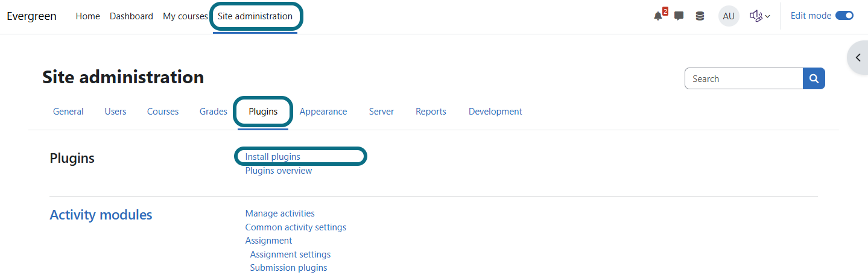This screenshot has height=278, width=868.
Task: Open Site administration navigation item
Action: click(x=255, y=16)
